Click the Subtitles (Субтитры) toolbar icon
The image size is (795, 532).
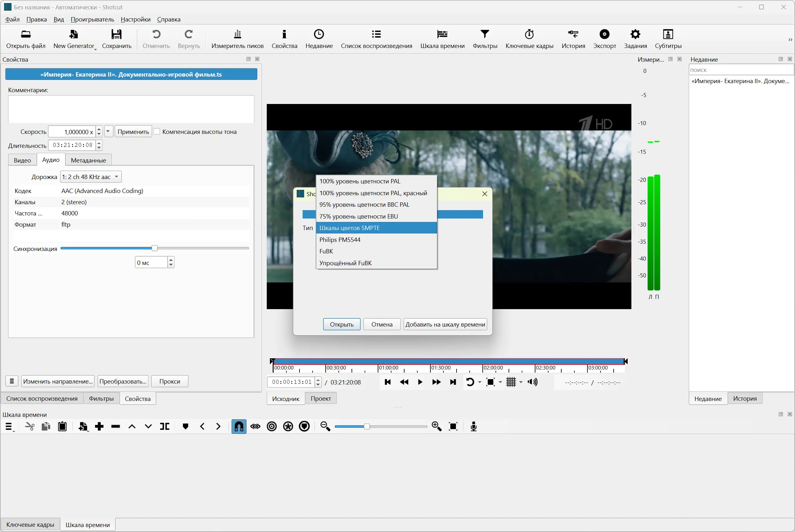(668, 35)
